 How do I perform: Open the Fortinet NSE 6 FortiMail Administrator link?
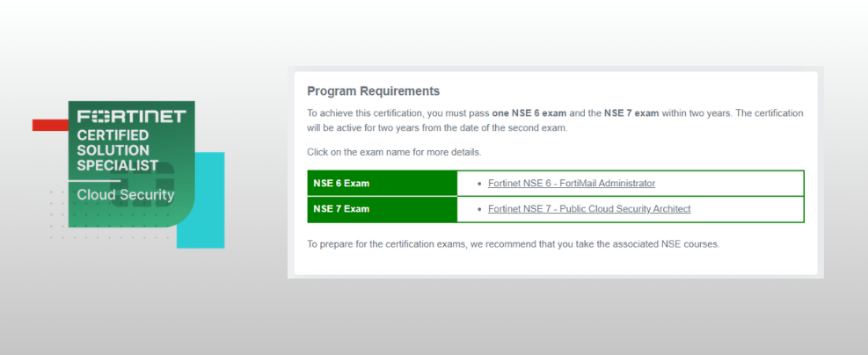pyautogui.click(x=572, y=184)
